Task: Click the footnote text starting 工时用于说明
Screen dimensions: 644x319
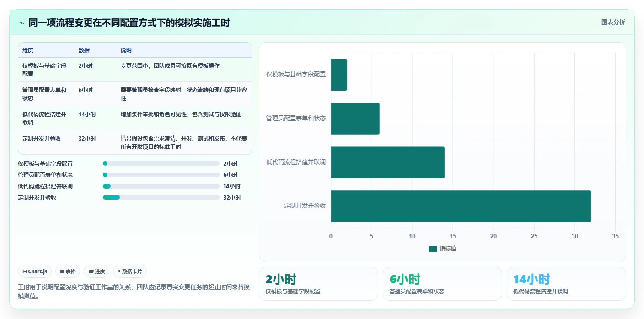Action: [x=134, y=292]
